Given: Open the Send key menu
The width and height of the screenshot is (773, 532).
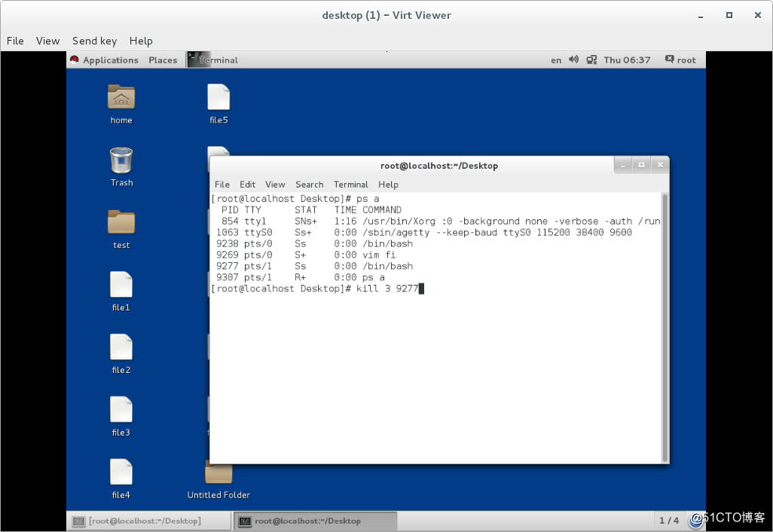Looking at the screenshot, I should pyautogui.click(x=95, y=41).
